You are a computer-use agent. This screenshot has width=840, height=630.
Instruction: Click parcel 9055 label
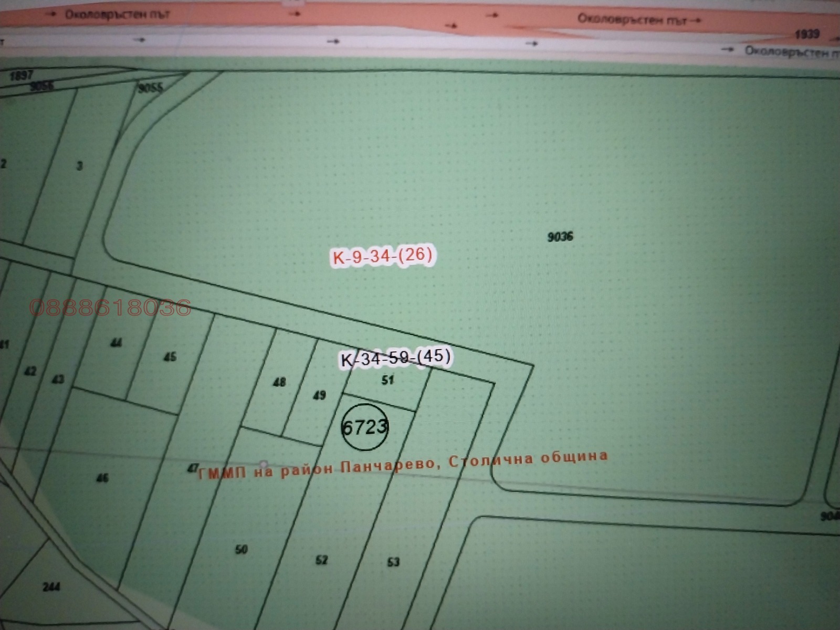151,88
